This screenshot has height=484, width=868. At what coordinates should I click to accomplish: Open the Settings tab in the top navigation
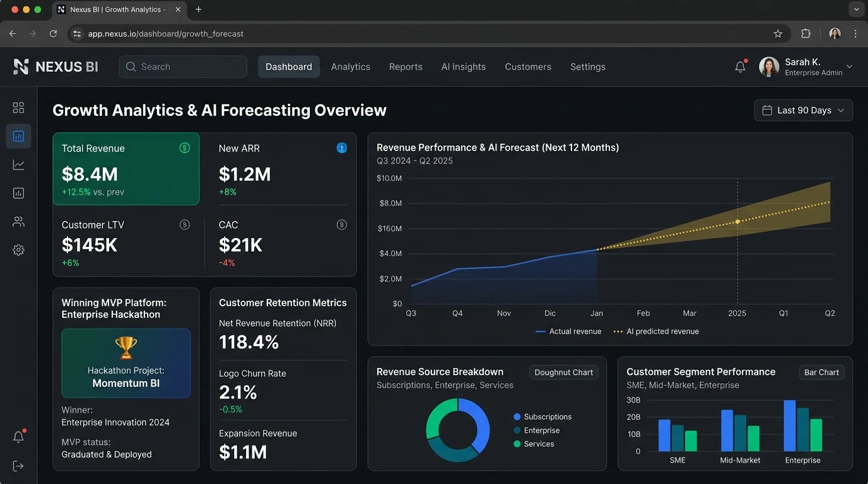(x=588, y=67)
